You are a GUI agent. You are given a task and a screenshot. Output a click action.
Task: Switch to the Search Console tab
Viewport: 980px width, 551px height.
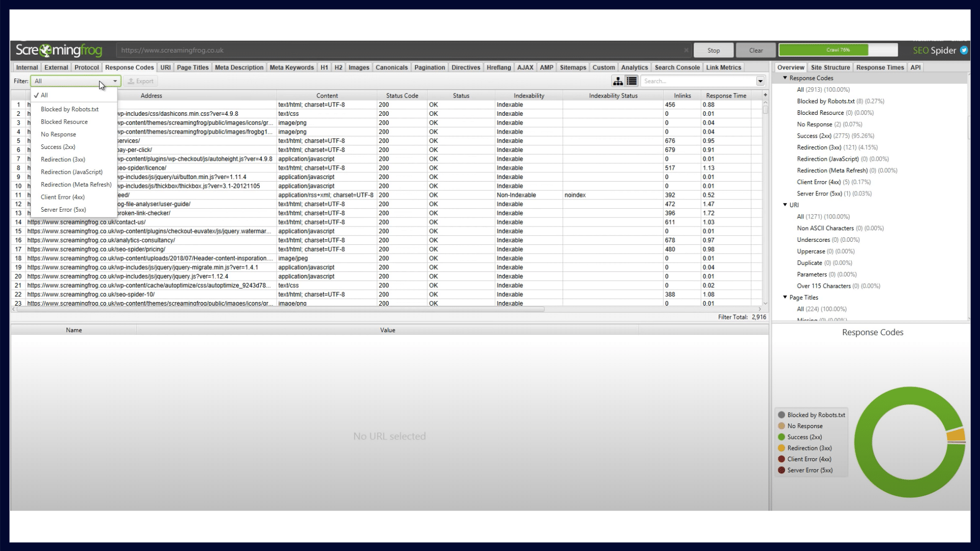coord(677,67)
